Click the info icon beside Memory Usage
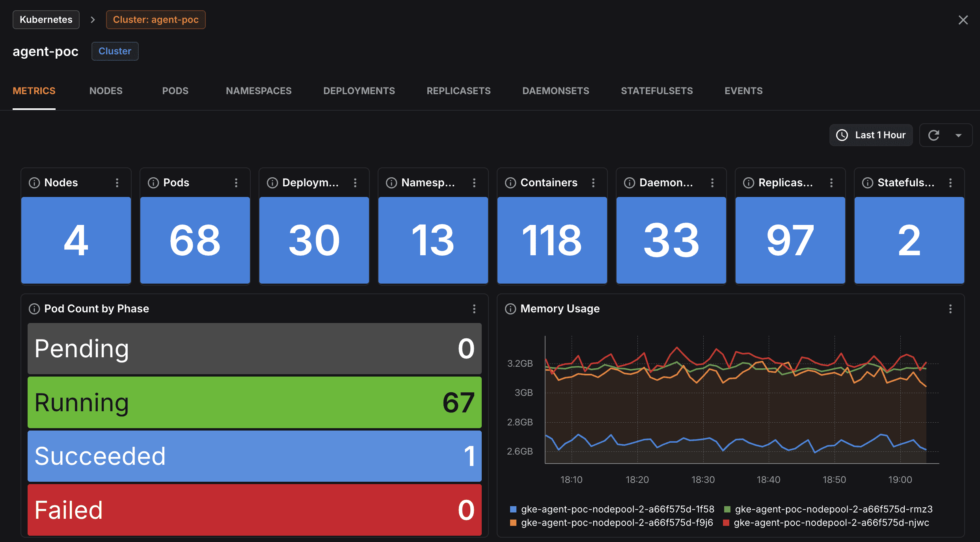This screenshot has height=542, width=980. [x=510, y=309]
